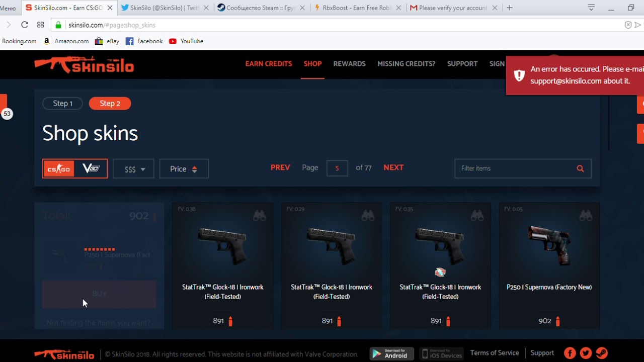Open a new browser tab
The image size is (644, 362).
[x=510, y=8]
